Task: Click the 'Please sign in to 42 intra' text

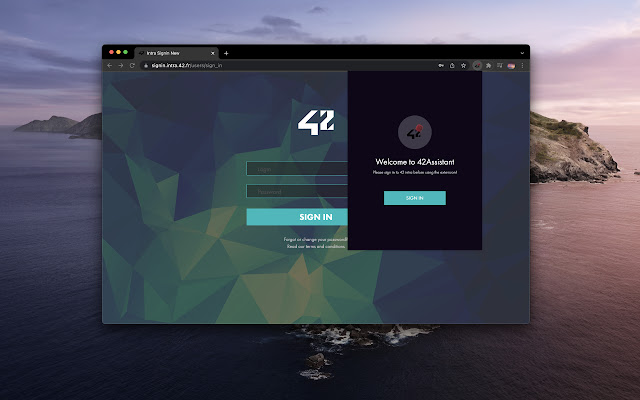Action: 415,172
